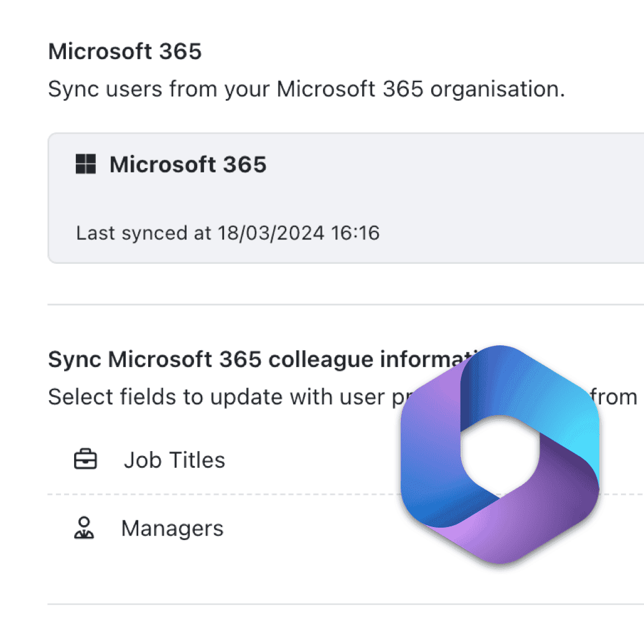Select the Job Titles field row
This screenshot has height=644, width=644.
click(x=346, y=460)
